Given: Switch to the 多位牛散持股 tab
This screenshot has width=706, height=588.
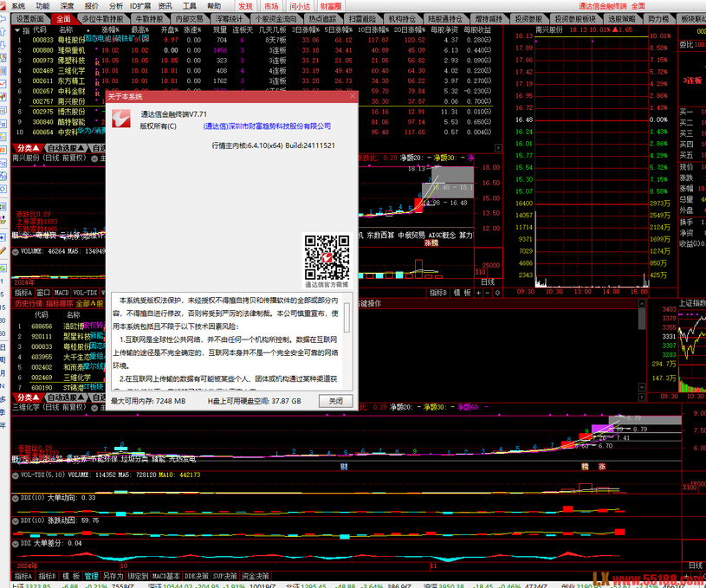Looking at the screenshot, I should (x=103, y=19).
